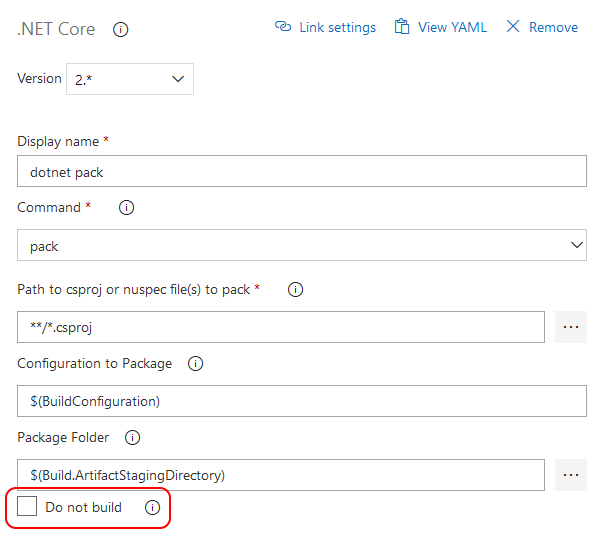
Task: Show info tooltip for the Command field
Action: (127, 208)
